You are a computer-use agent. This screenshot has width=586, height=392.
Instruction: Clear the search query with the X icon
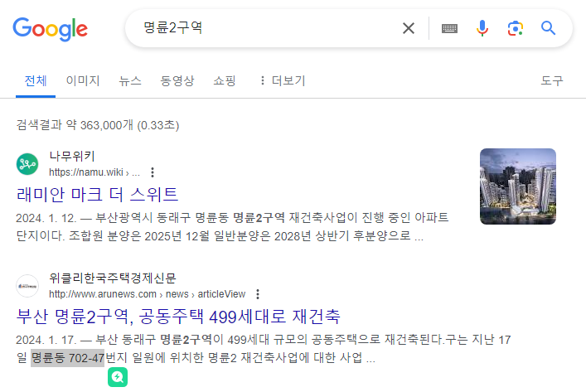click(409, 28)
